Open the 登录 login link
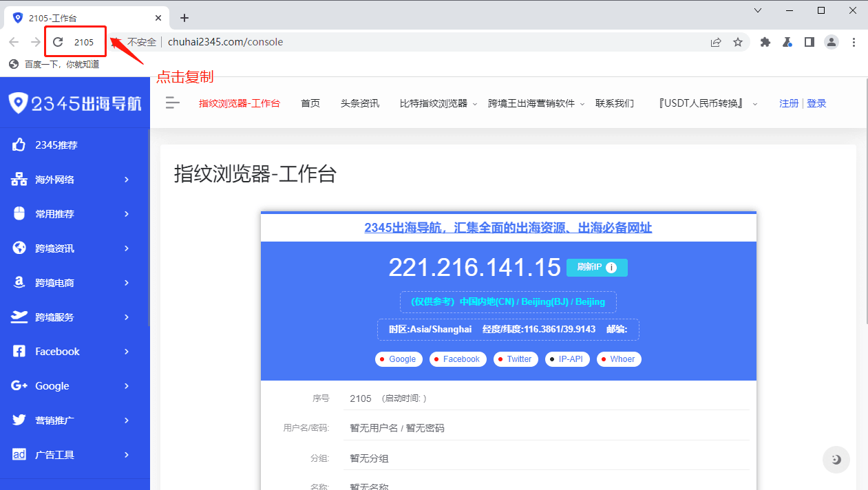 point(816,103)
